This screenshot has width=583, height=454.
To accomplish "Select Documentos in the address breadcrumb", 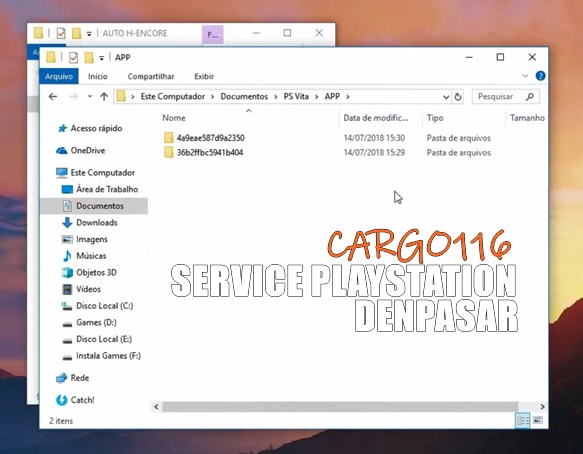I will point(244,97).
